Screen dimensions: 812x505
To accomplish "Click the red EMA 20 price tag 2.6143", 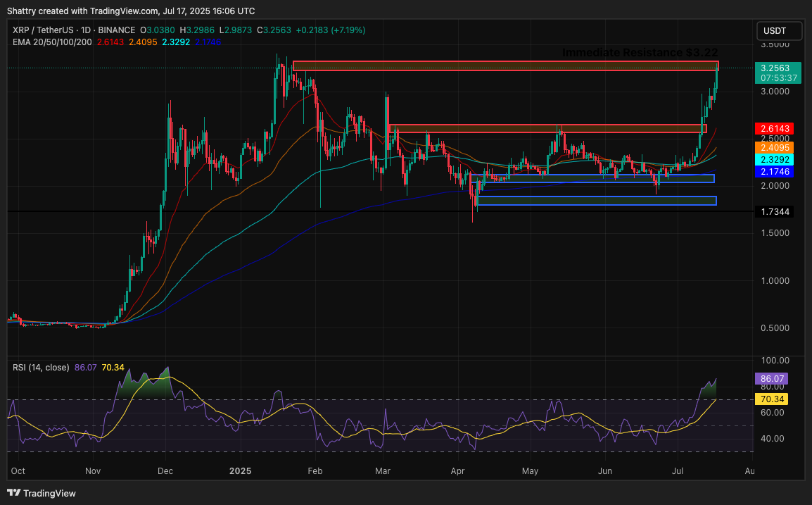I will pos(773,129).
